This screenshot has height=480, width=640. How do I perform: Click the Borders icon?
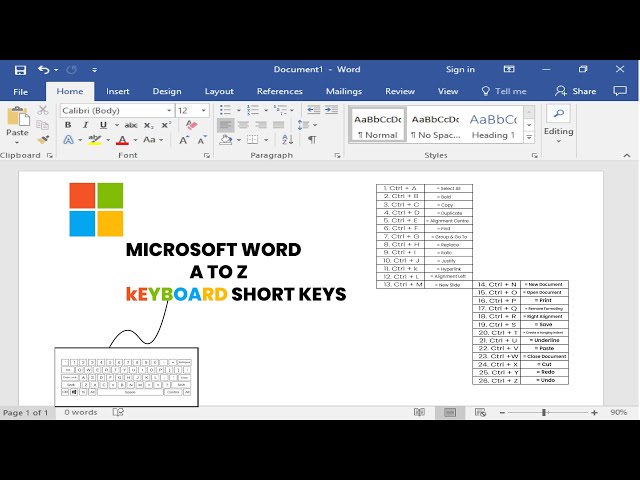click(x=253, y=140)
